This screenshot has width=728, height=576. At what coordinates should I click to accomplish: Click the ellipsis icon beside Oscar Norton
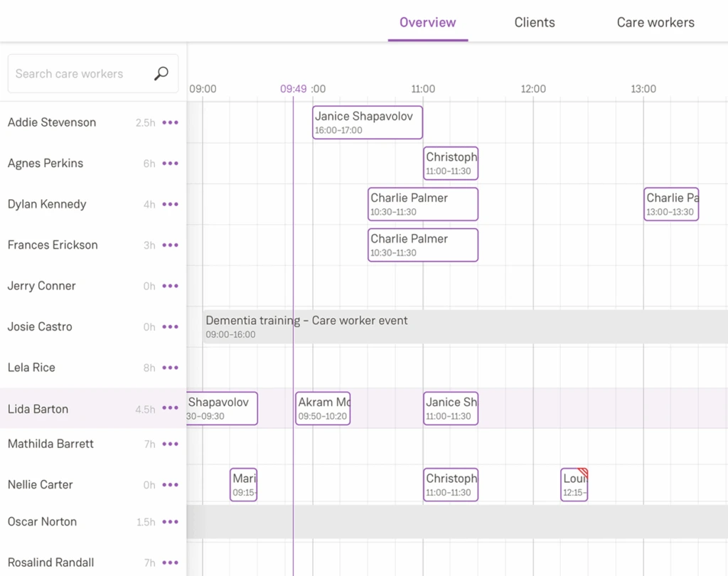tap(170, 522)
